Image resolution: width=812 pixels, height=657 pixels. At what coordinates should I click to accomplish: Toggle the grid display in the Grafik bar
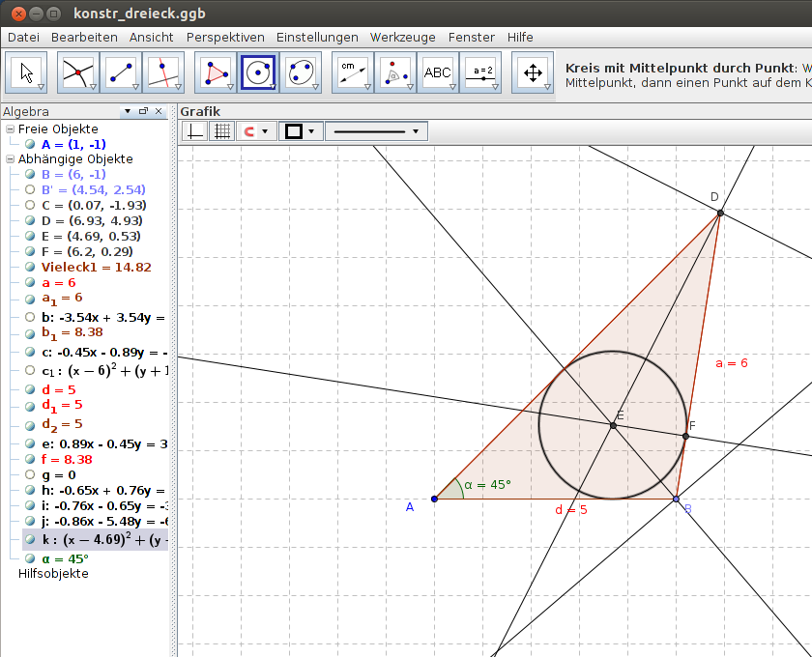[x=221, y=130]
